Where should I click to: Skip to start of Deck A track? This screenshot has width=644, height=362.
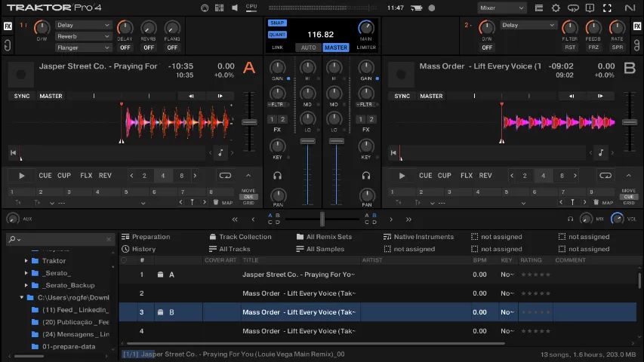point(13,152)
